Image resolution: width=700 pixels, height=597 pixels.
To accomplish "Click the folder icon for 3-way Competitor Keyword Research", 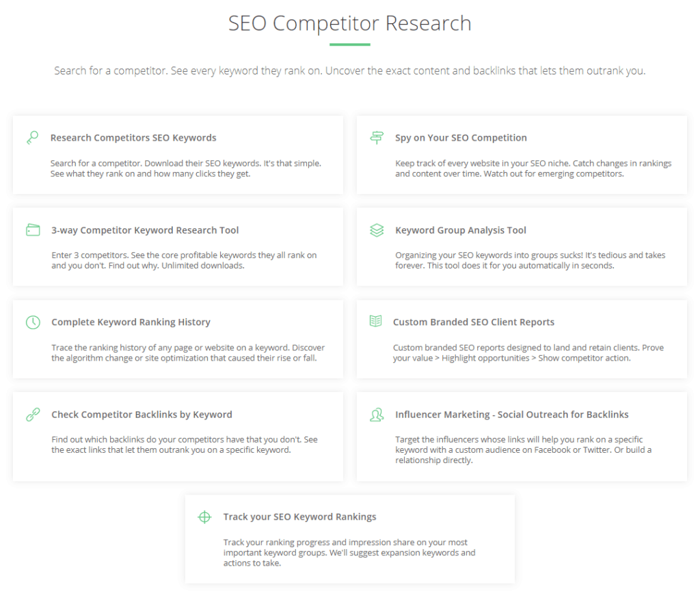I will coord(33,230).
